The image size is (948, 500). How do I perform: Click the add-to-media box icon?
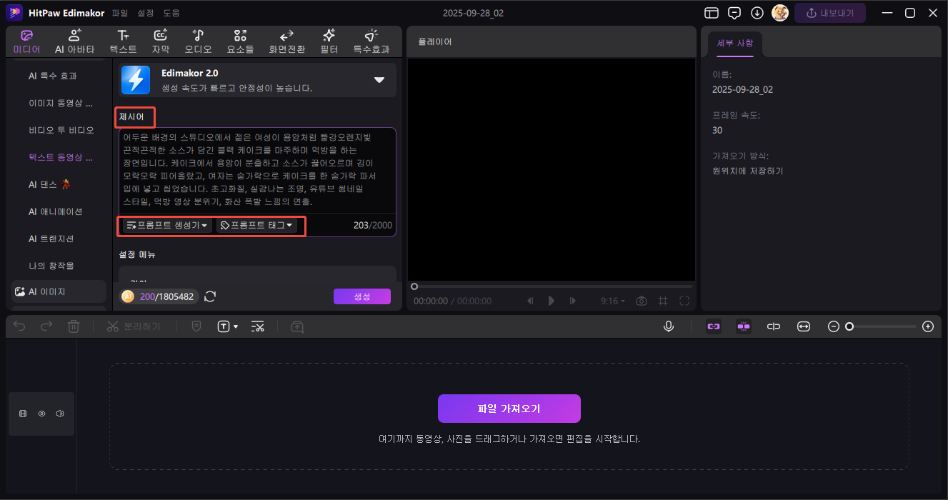pyautogui.click(x=297, y=327)
